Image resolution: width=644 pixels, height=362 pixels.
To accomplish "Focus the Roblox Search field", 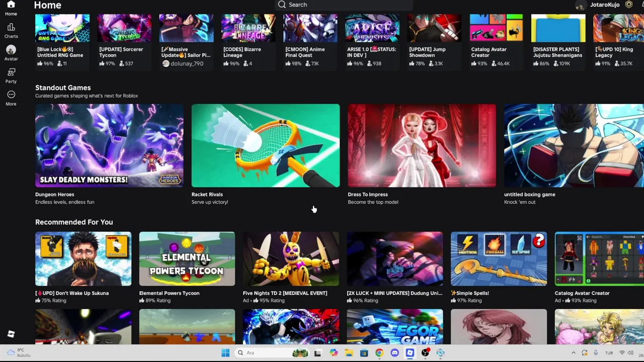I will coord(344,5).
